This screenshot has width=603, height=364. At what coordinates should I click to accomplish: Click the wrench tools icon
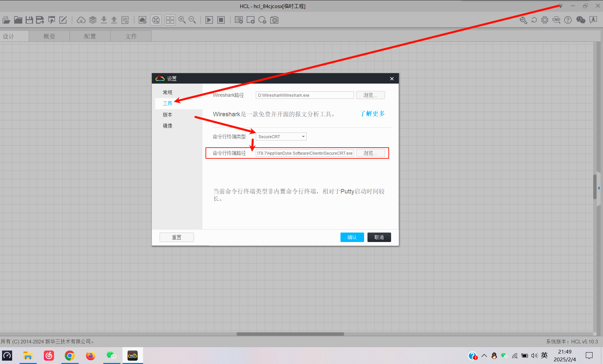point(523,20)
